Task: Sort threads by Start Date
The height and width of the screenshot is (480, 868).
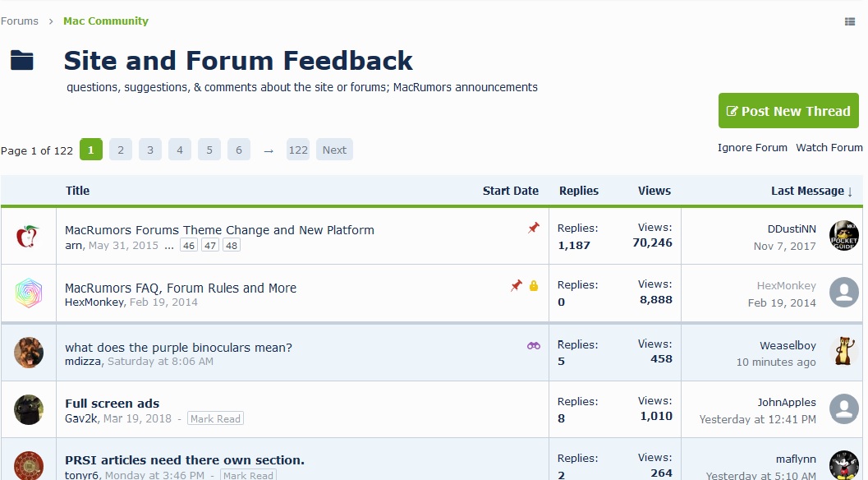Action: tap(511, 191)
